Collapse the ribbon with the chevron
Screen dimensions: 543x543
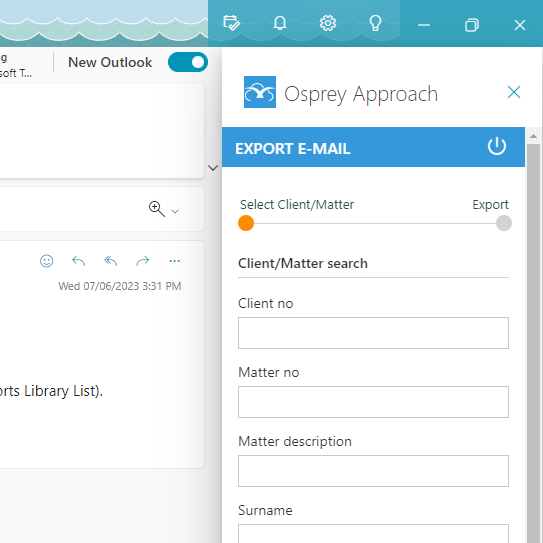(213, 168)
